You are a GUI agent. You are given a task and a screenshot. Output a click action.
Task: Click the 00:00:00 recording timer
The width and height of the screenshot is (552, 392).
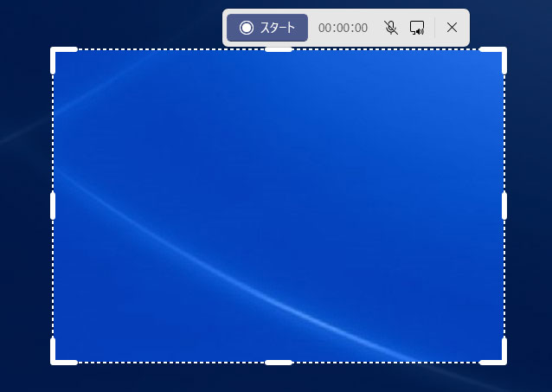pyautogui.click(x=343, y=28)
